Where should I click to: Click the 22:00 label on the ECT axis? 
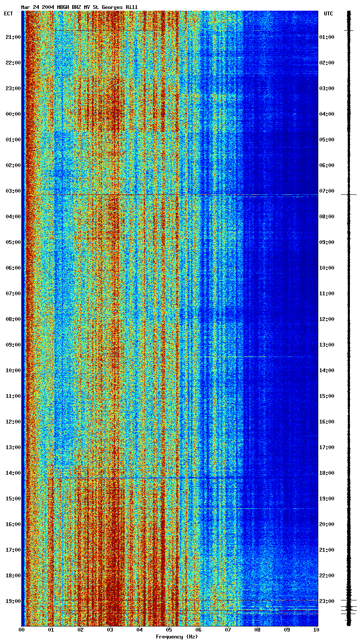pyautogui.click(x=13, y=63)
